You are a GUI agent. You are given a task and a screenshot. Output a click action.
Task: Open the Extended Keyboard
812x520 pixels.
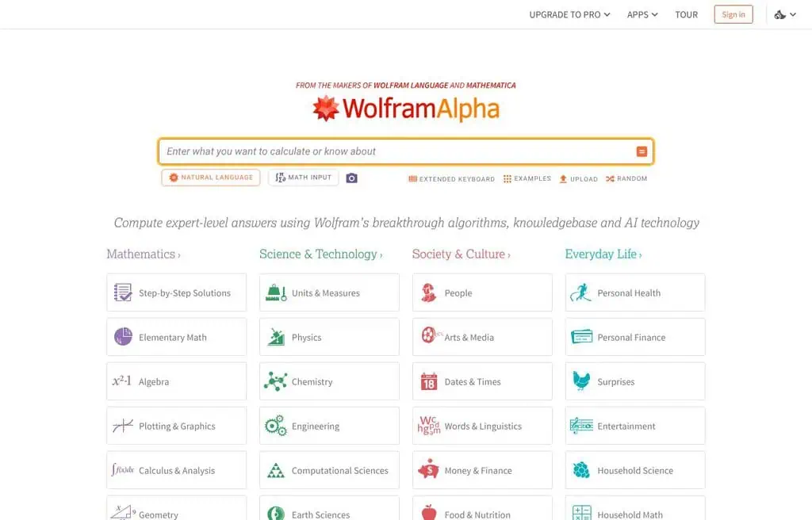point(451,178)
